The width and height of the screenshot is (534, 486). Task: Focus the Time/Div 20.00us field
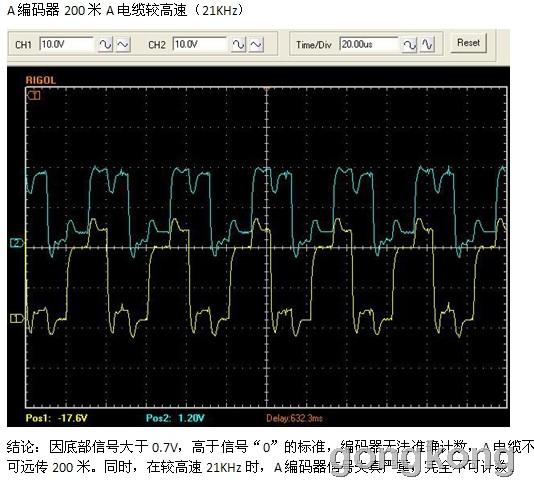(369, 44)
